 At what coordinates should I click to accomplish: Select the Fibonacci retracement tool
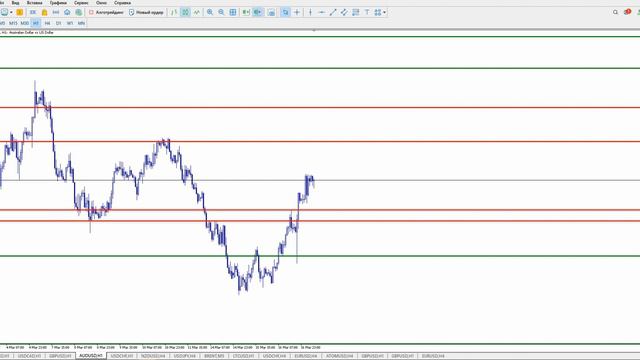pos(356,12)
